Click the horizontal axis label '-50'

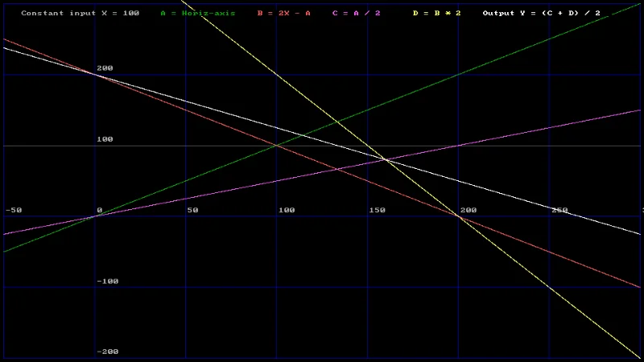pos(14,210)
